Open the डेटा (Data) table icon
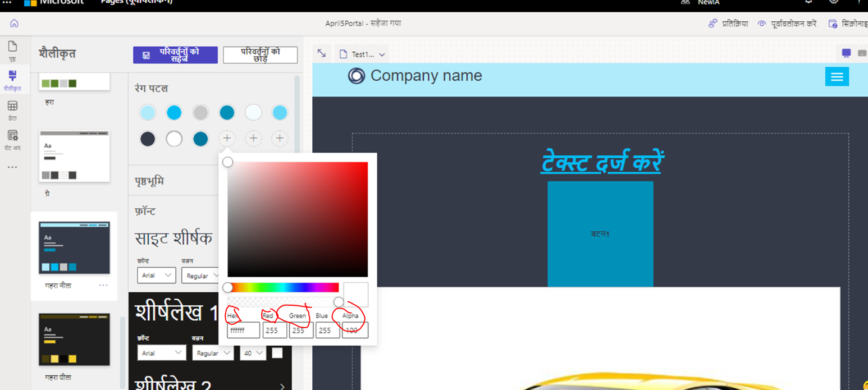This screenshot has height=390, width=868. [x=12, y=105]
